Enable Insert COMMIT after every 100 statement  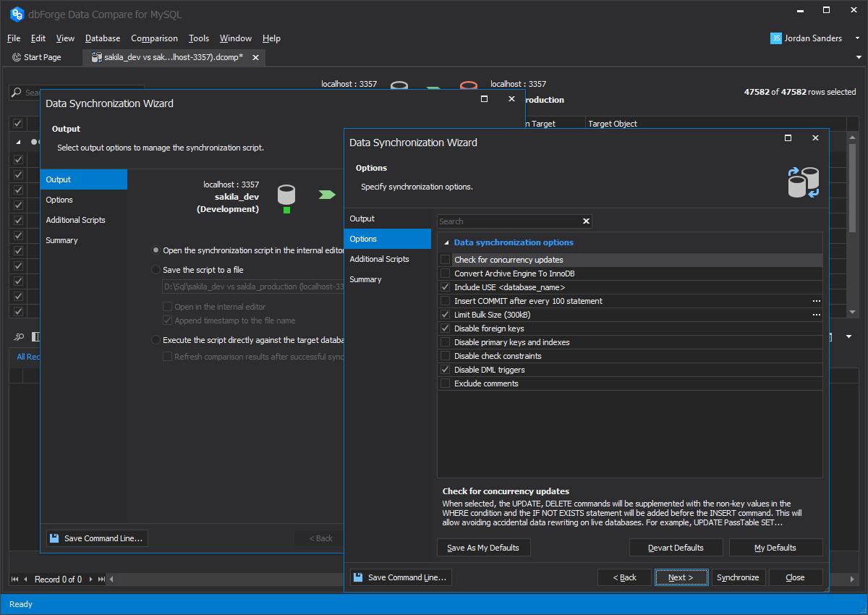click(x=446, y=301)
